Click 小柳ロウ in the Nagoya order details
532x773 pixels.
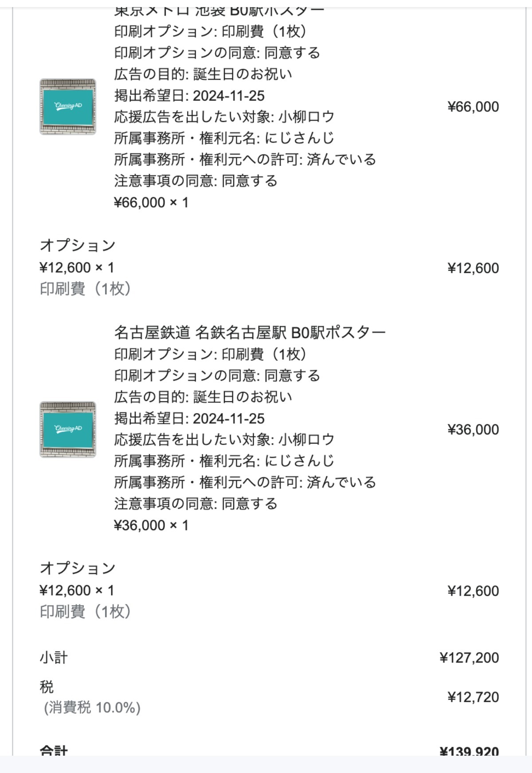pos(306,440)
